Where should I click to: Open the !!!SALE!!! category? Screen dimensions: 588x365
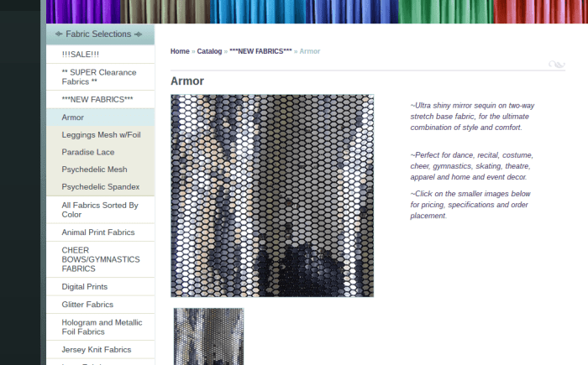click(x=80, y=54)
